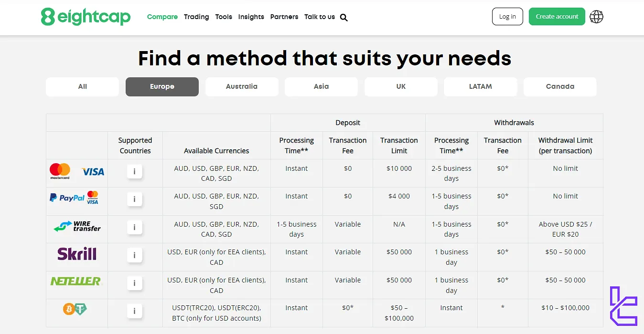Click the Eightcap logo

[x=86, y=17]
